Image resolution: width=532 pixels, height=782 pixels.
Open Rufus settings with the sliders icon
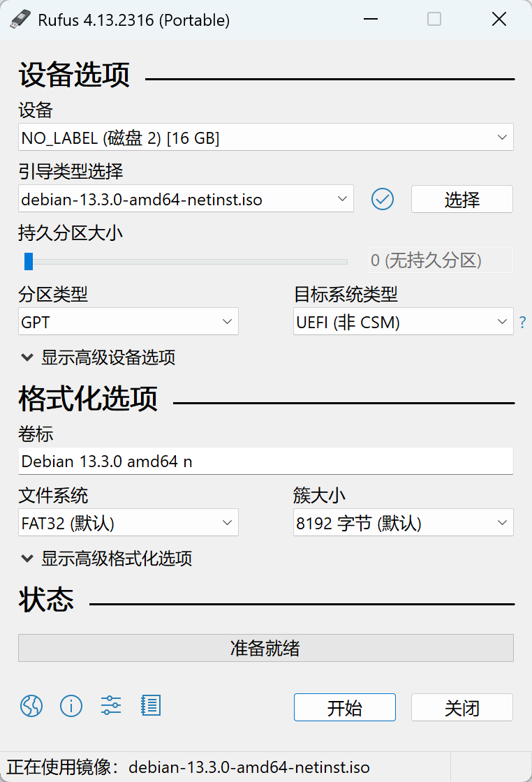[x=110, y=706]
